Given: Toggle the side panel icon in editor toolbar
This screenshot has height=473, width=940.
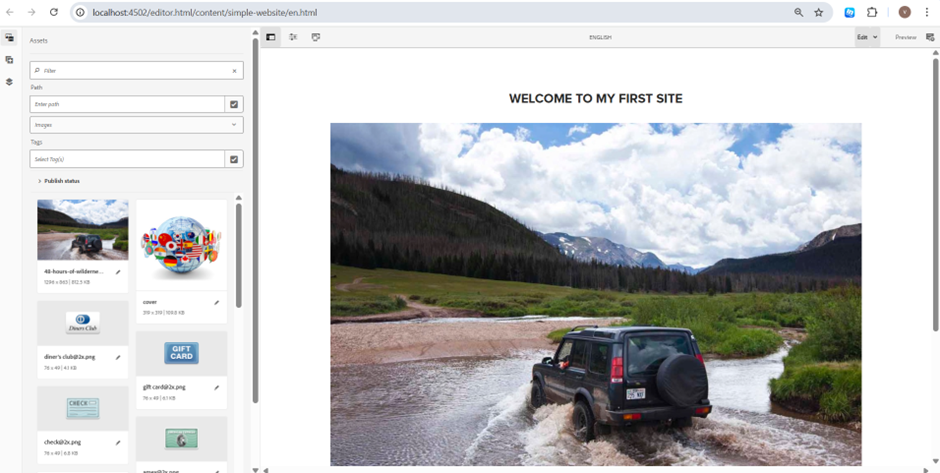Looking at the screenshot, I should (270, 37).
